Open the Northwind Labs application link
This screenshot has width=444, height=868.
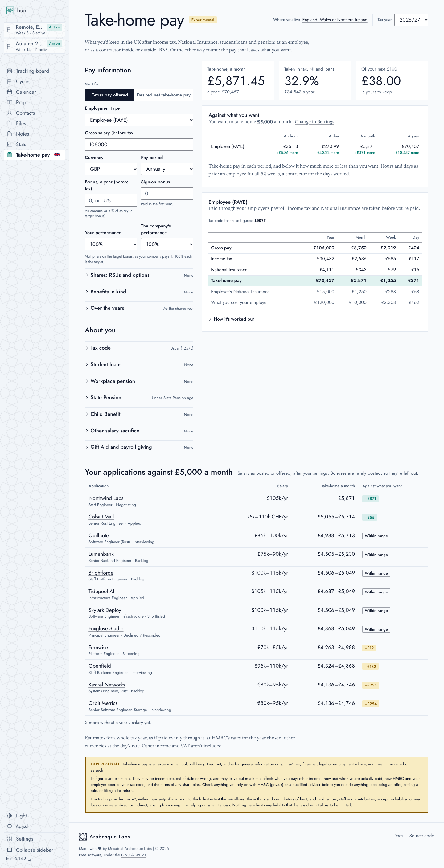(106, 498)
